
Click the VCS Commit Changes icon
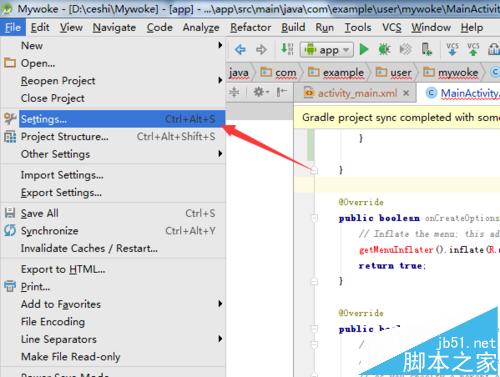473,49
